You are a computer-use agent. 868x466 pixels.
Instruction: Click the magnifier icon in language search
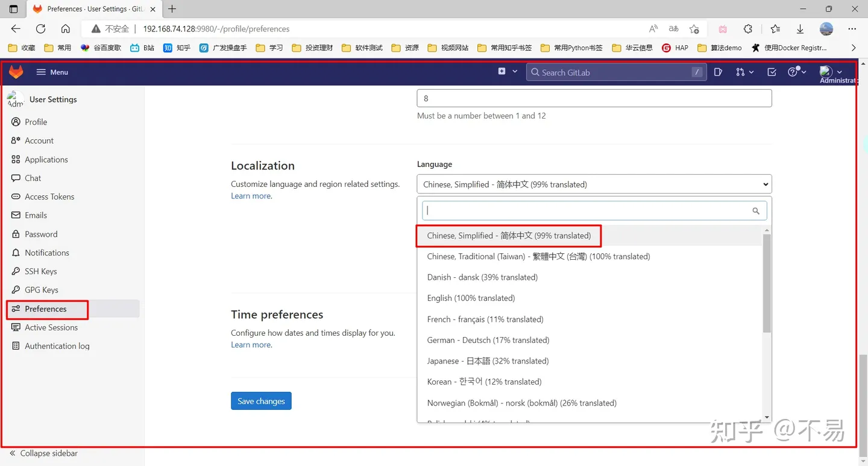tap(756, 211)
